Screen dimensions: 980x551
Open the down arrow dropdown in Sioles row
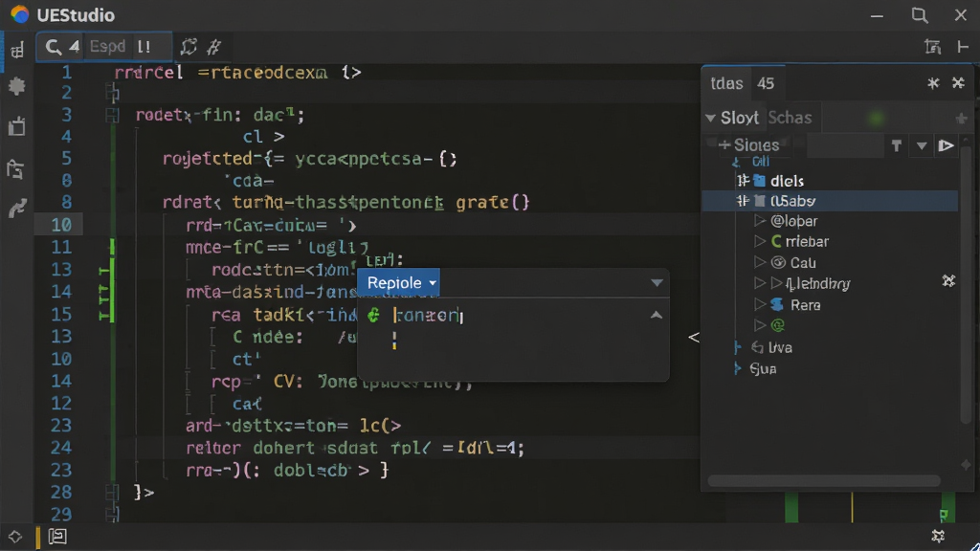tap(922, 146)
